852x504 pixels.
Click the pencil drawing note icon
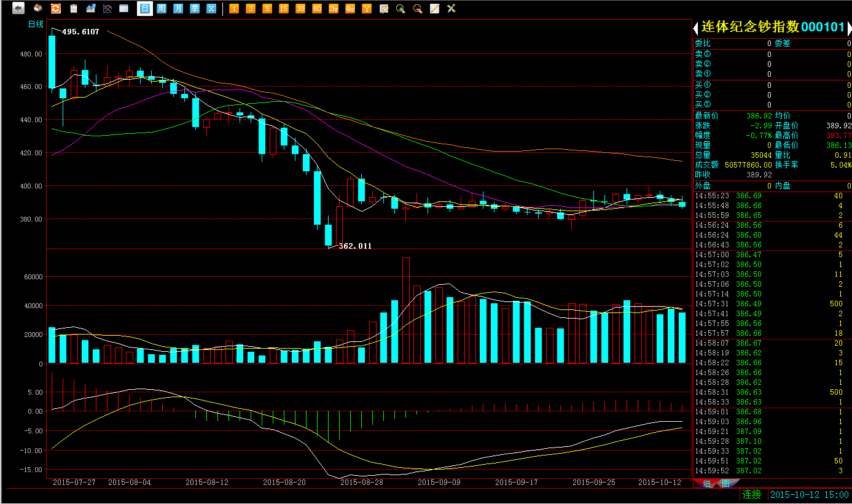[434, 9]
